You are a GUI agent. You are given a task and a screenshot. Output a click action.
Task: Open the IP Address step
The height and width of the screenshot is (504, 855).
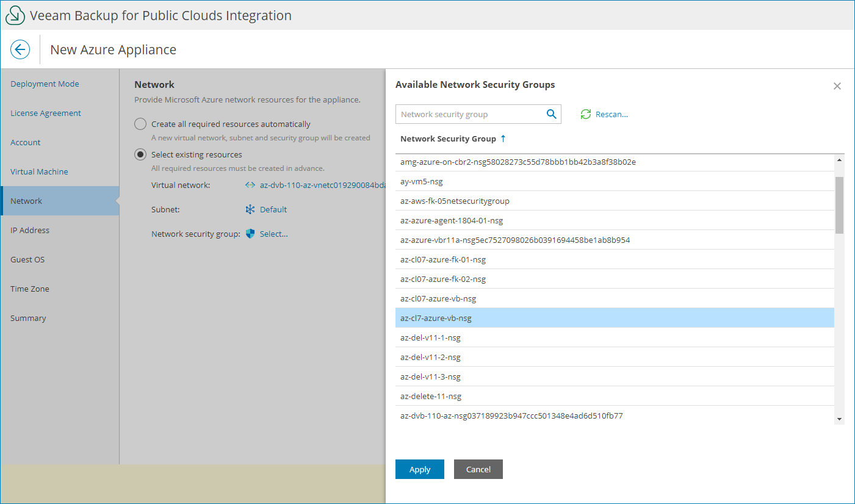tap(30, 230)
